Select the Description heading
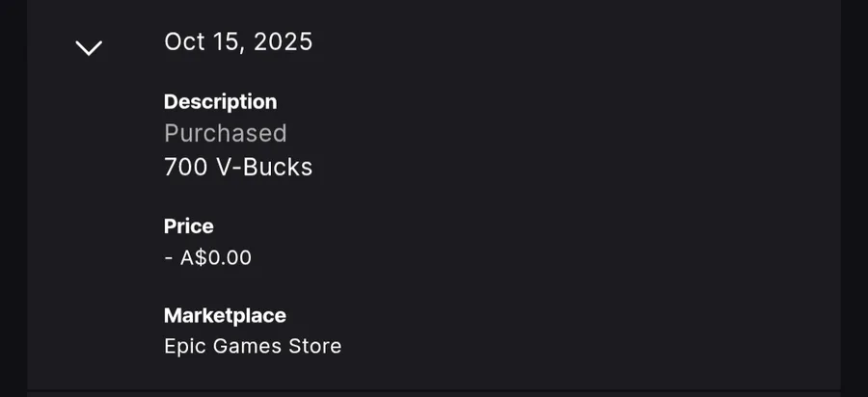 220,102
